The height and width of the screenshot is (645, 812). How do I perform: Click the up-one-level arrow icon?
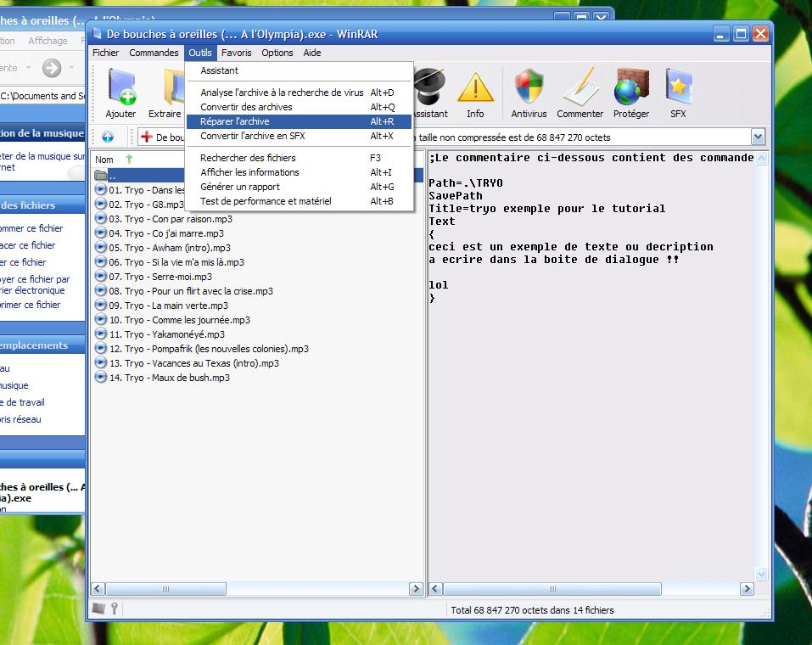click(108, 137)
